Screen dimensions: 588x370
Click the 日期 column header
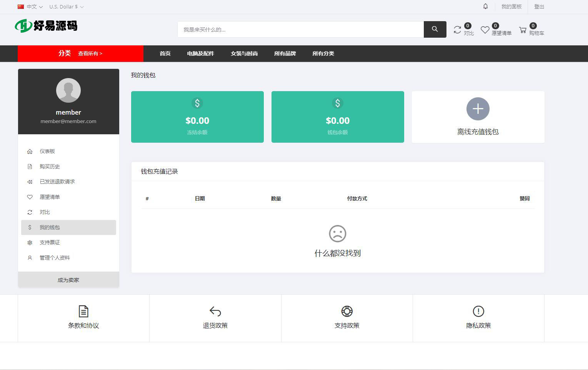pos(200,199)
